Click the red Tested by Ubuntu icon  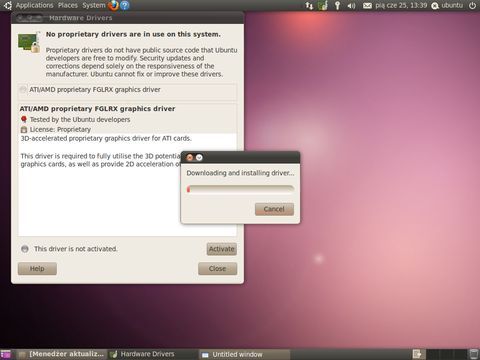pos(24,119)
